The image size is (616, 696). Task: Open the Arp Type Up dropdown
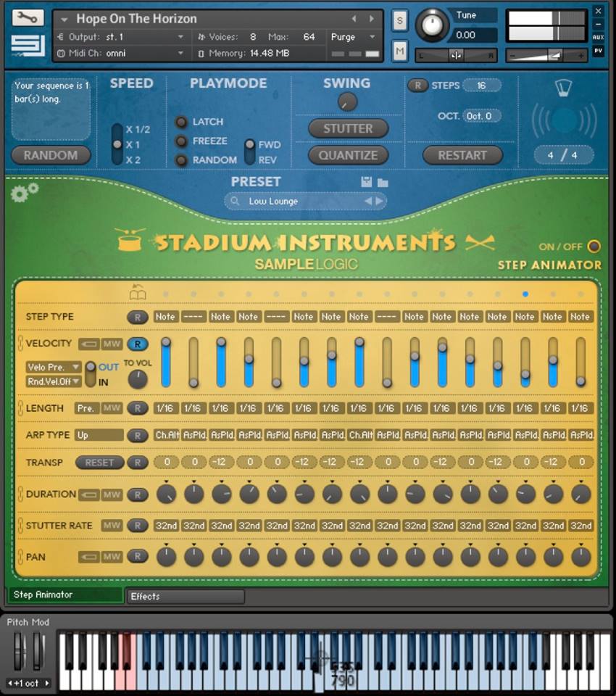99,435
